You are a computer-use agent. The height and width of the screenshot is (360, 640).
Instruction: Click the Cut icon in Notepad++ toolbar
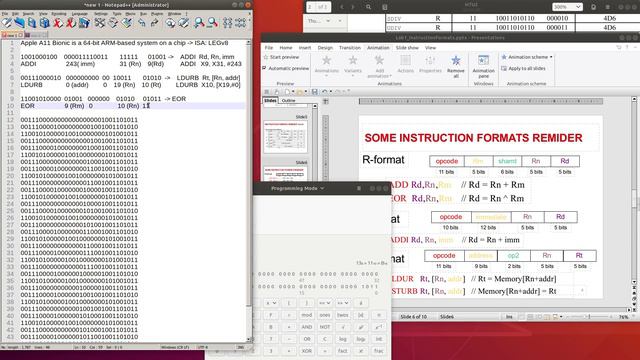(100, 23)
